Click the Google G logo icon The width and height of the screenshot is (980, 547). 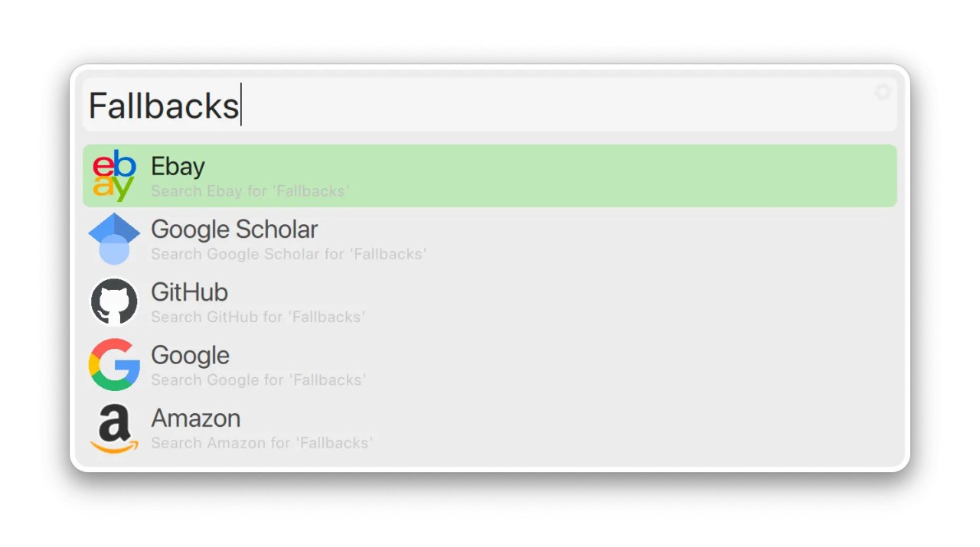tap(114, 365)
